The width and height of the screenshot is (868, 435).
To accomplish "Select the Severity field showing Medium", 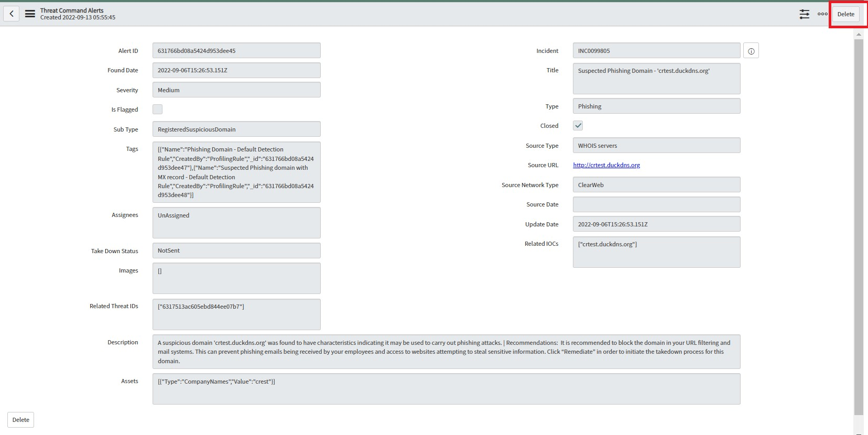I will 236,90.
